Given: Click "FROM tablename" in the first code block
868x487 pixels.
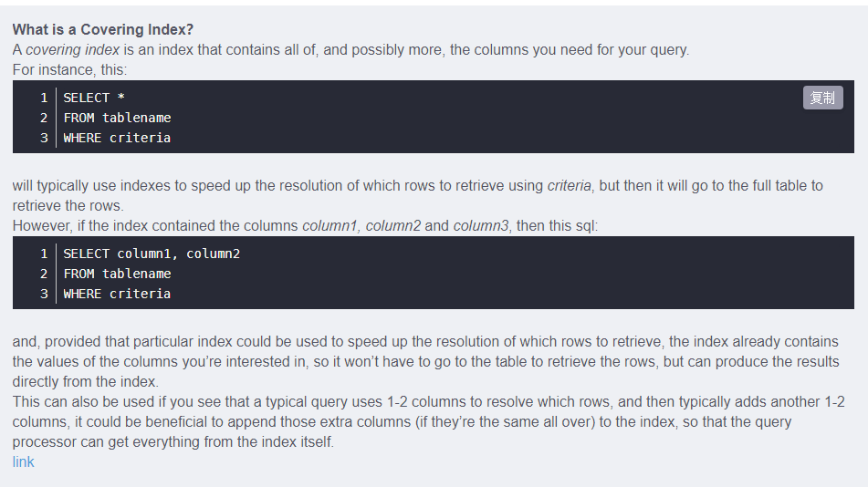Looking at the screenshot, I should [x=117, y=118].
